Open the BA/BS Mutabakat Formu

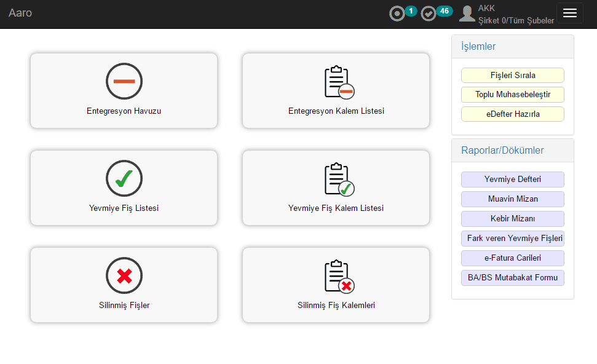(512, 278)
